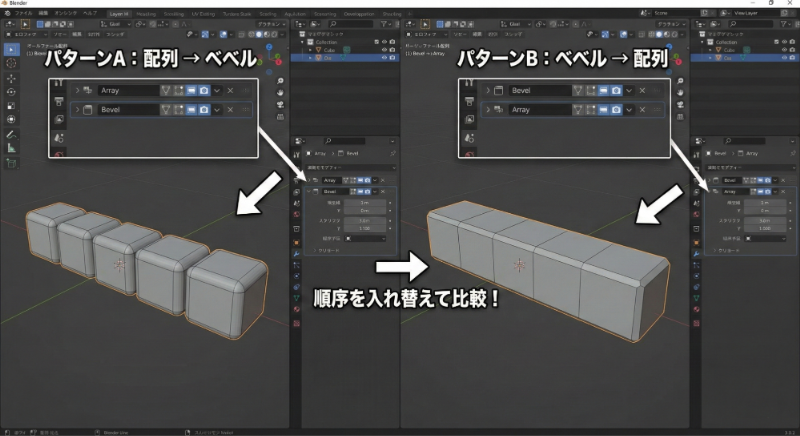Open Texture properties checker tab in Pattern A

[x=296, y=323]
